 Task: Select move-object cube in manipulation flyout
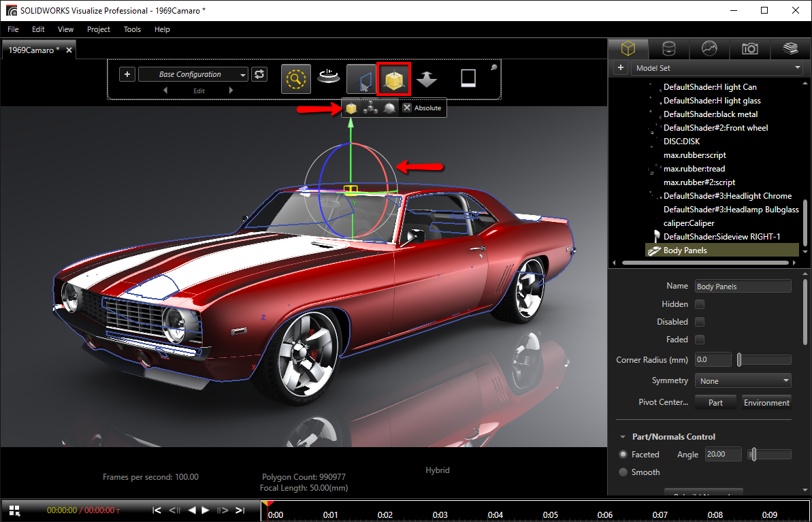(352, 108)
